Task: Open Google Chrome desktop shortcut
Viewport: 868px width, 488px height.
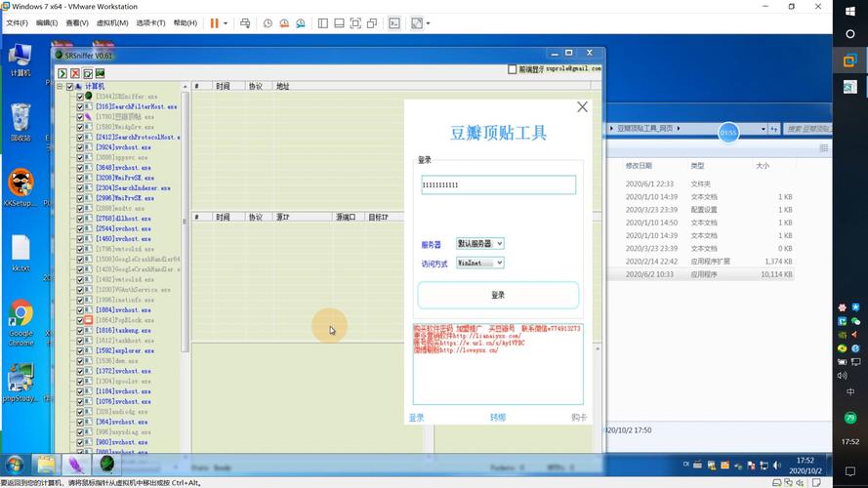Action: click(21, 322)
